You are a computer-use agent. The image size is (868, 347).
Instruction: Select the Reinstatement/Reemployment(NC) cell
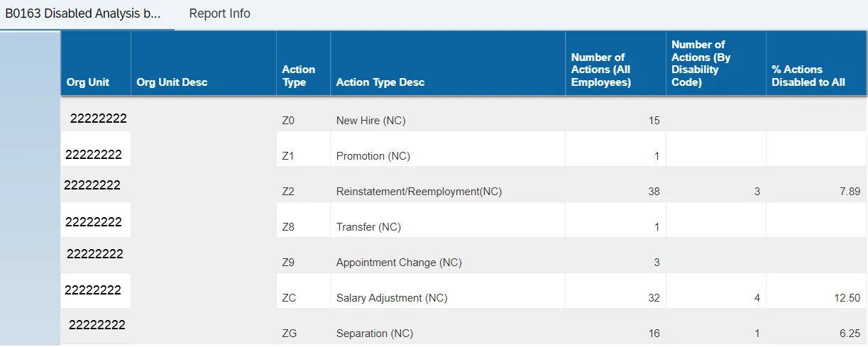(419, 192)
